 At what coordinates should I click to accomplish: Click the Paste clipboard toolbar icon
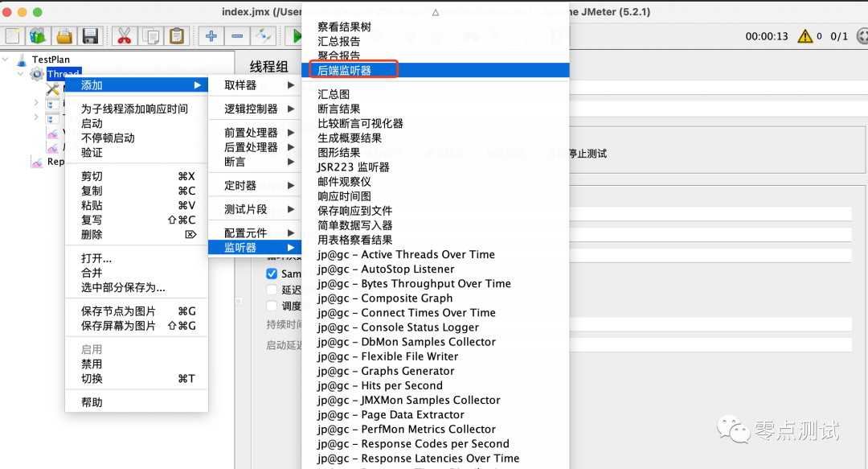coord(176,36)
